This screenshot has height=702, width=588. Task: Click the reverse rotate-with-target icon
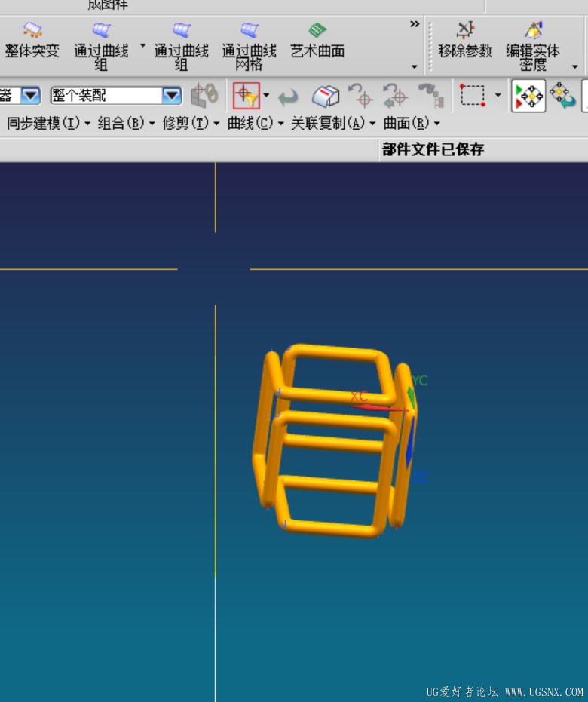coord(395,95)
